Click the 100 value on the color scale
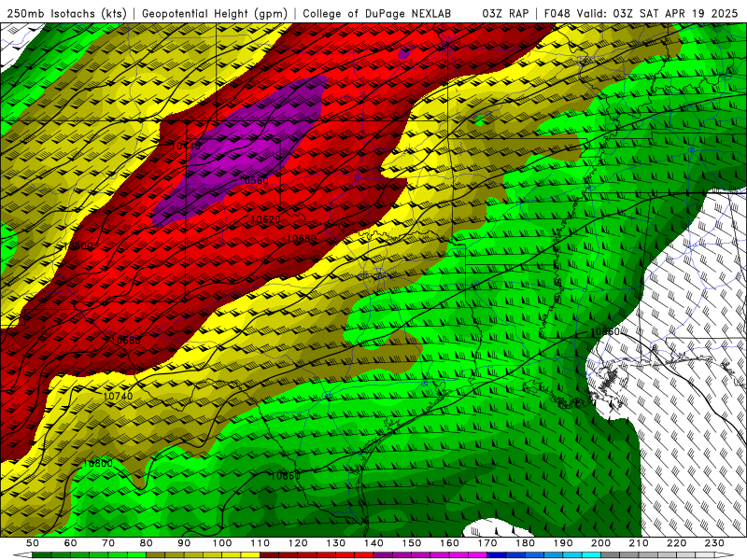747x560 pixels. (x=222, y=543)
